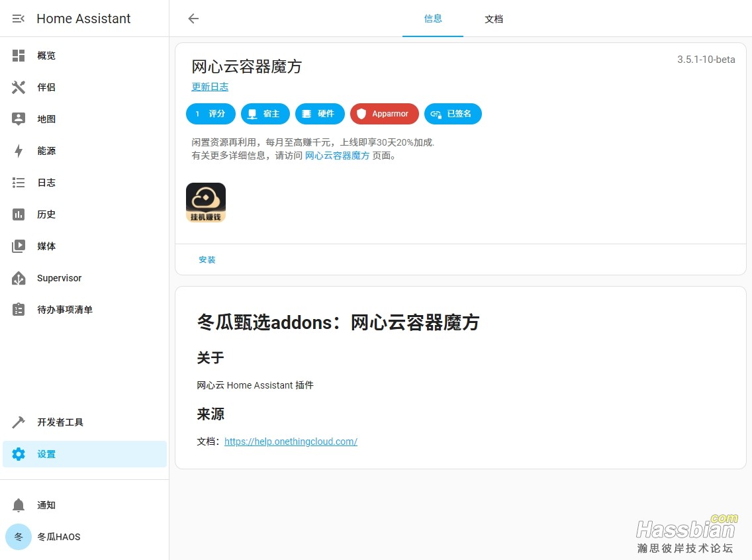Click the 历史 chart icon
Screen dimensions: 752x560
19,214
